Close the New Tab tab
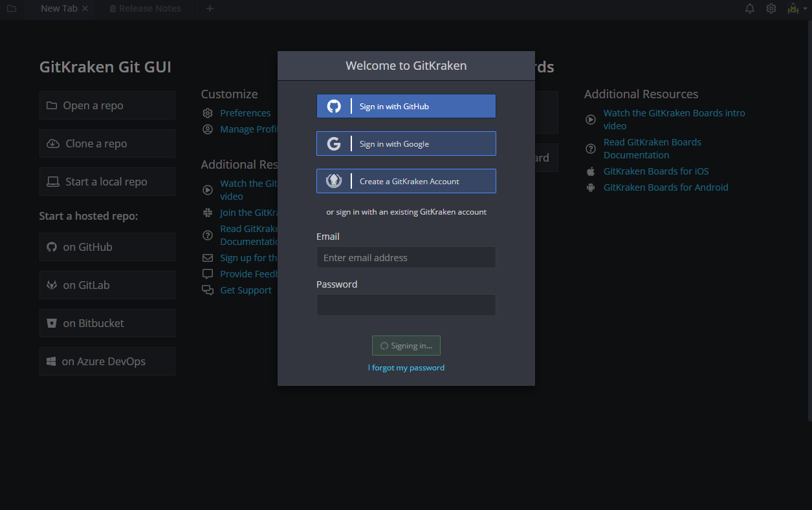Image resolution: width=812 pixels, height=510 pixels. point(85,8)
